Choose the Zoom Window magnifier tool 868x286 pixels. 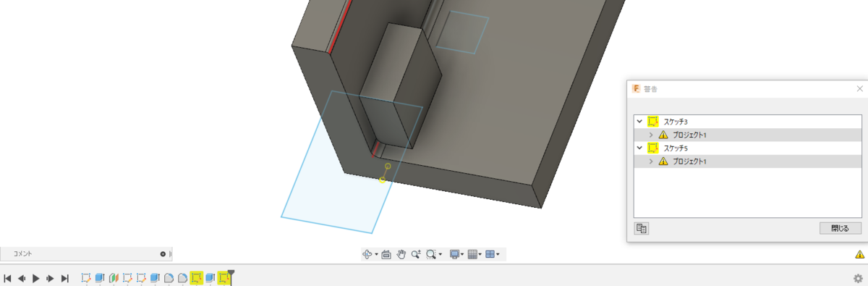click(431, 254)
